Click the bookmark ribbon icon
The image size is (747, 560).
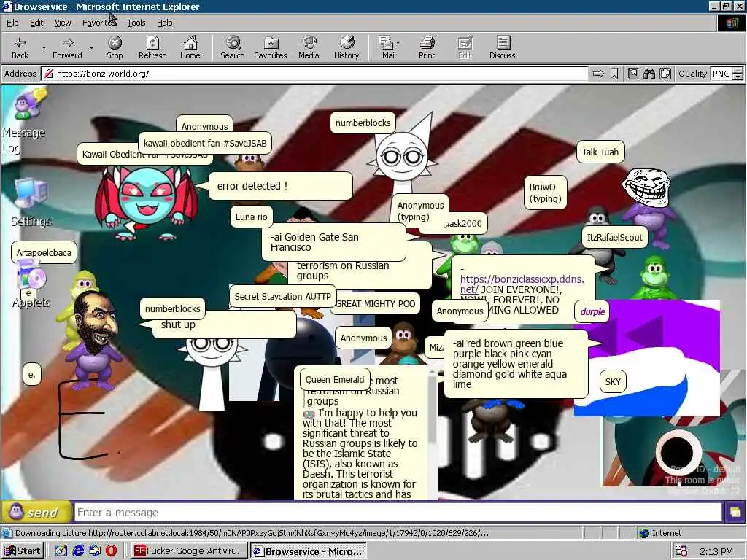coord(614,74)
